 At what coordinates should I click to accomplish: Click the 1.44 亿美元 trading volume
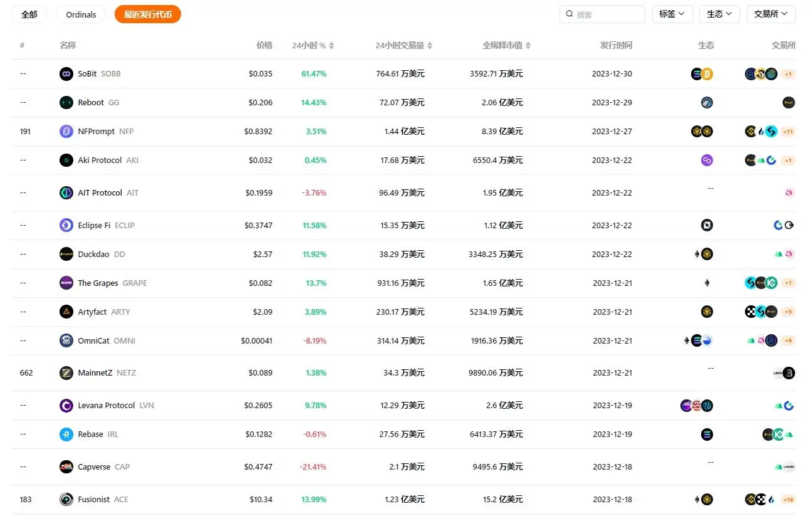pyautogui.click(x=404, y=132)
